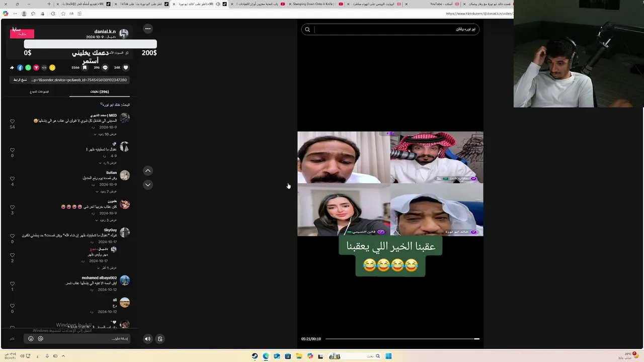644x362 pixels.
Task: Click the copy link button
Action: (x=20, y=80)
